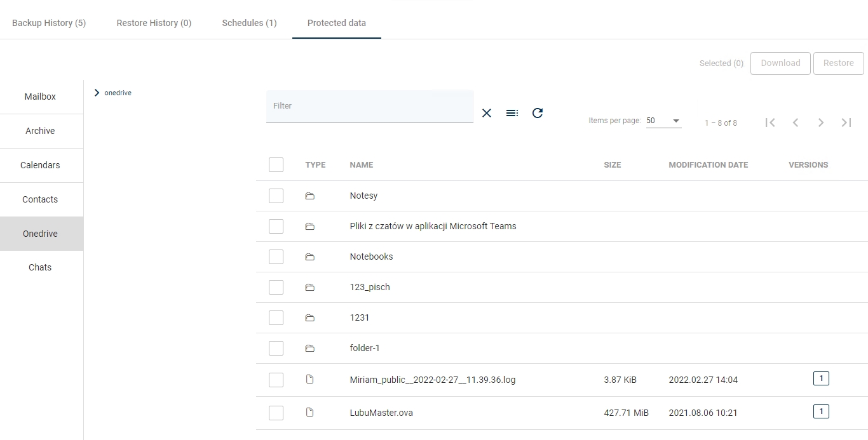868x440 pixels.
Task: Go to the previous page
Action: pos(796,123)
